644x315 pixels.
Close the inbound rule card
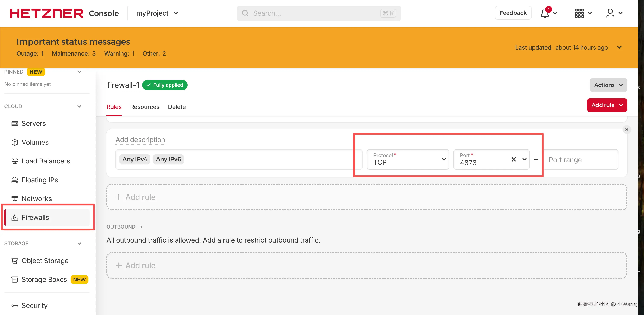pos(626,129)
